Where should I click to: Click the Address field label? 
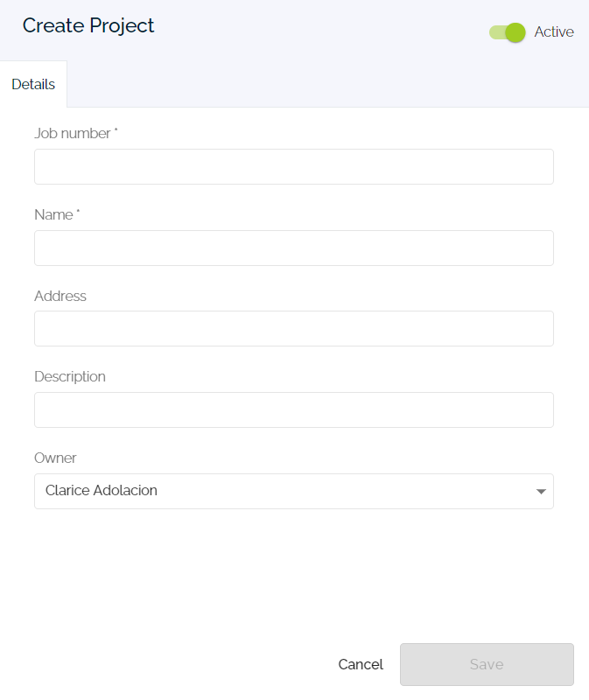(x=60, y=296)
